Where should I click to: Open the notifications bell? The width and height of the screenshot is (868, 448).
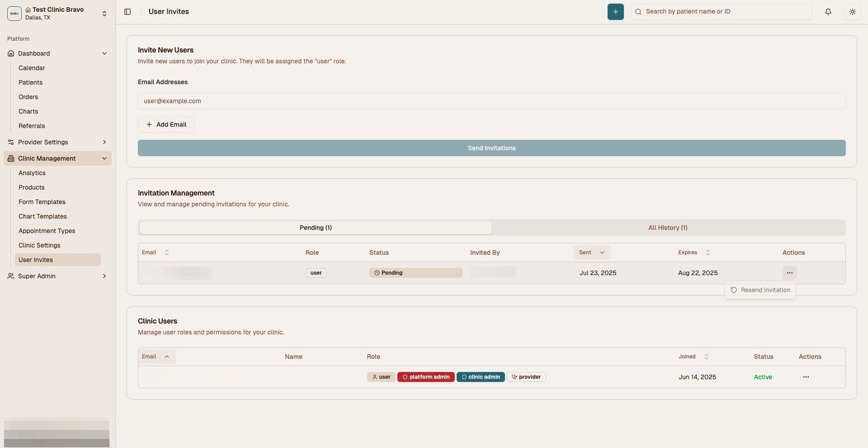[x=828, y=12]
